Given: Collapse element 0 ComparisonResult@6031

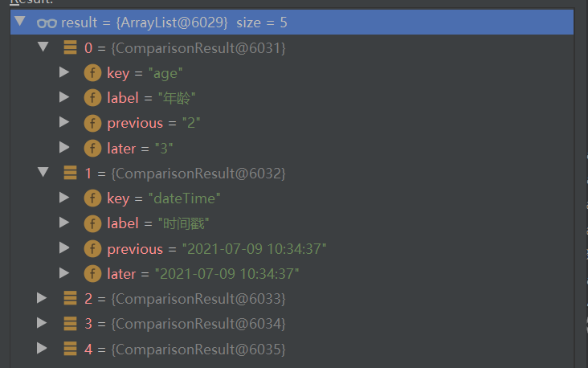Looking at the screenshot, I should [43, 47].
